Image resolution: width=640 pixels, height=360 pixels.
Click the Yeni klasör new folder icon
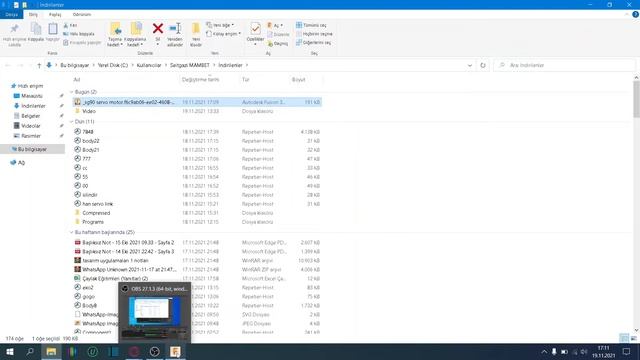[x=196, y=29]
